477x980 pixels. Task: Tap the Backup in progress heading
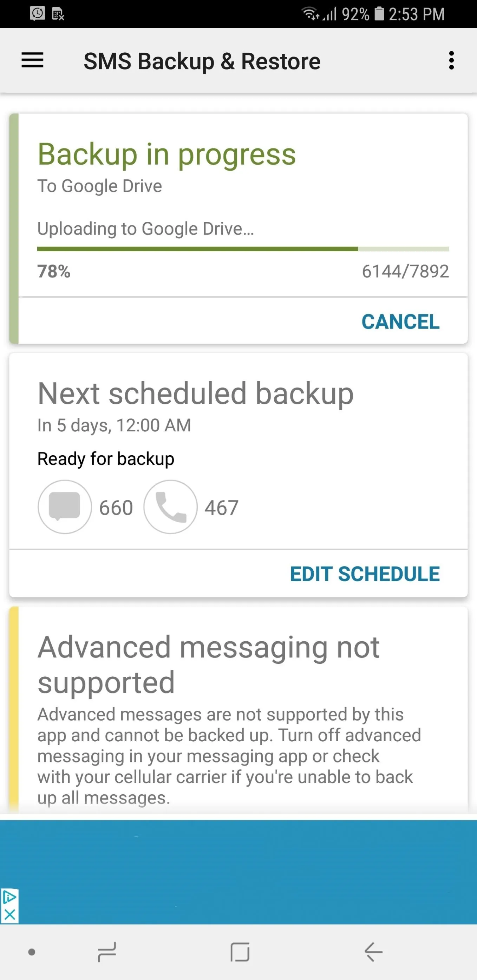[167, 154]
